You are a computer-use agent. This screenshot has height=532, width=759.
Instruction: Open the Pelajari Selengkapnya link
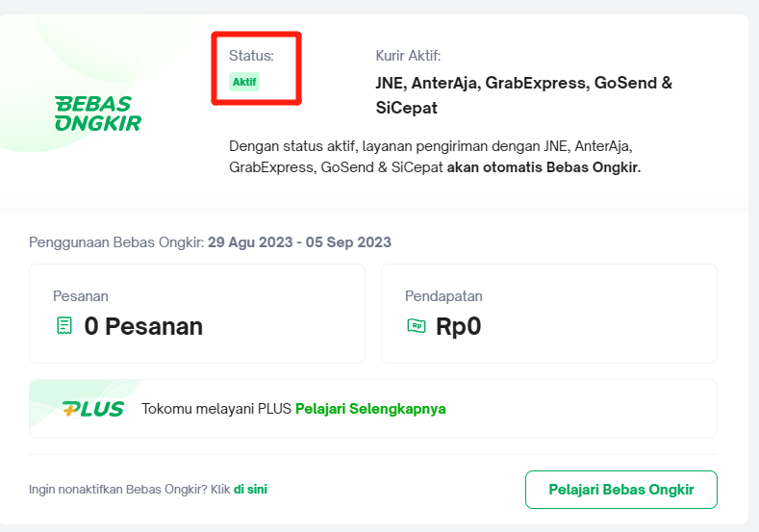tap(370, 409)
